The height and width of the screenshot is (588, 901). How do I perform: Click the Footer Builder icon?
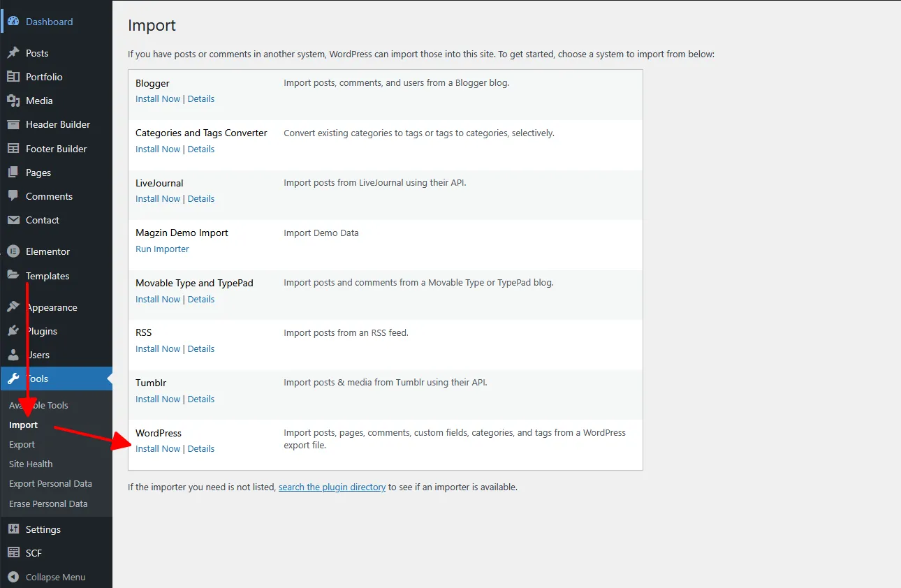pyautogui.click(x=13, y=149)
